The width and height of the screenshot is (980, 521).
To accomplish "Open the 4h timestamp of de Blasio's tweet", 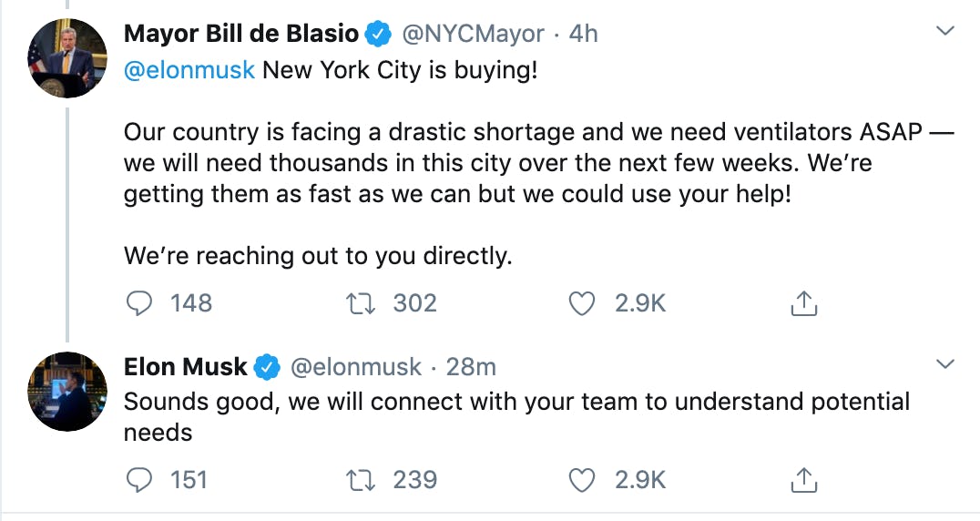I will point(583,35).
